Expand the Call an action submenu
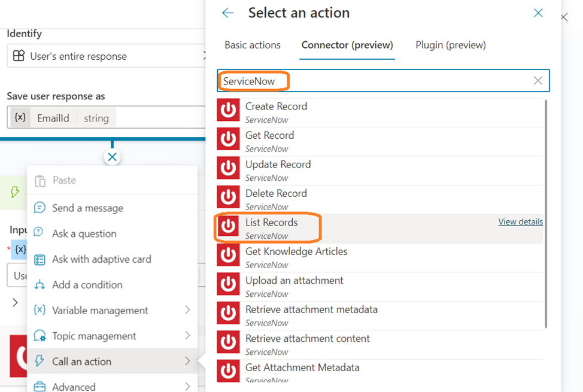 [x=187, y=361]
